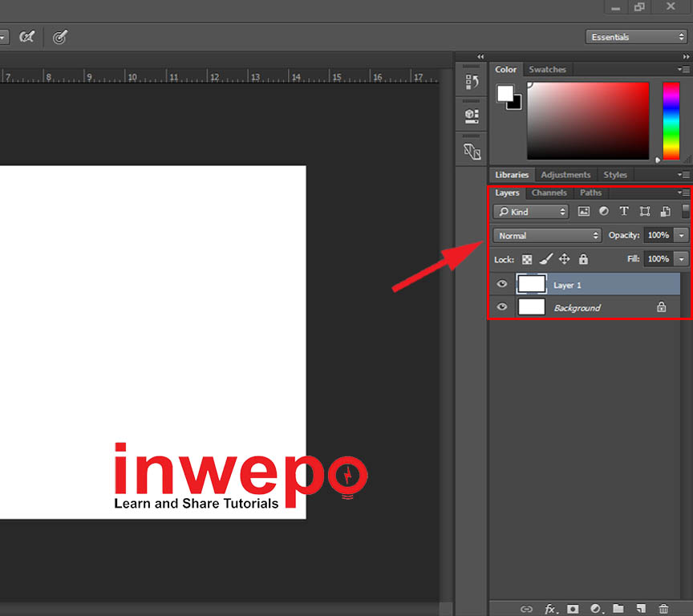Expand the Essentials workspace dropdown
The height and width of the screenshot is (616, 693).
click(x=635, y=37)
